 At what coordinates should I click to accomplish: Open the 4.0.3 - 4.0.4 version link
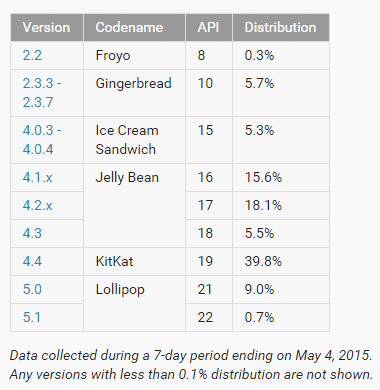[42, 140]
